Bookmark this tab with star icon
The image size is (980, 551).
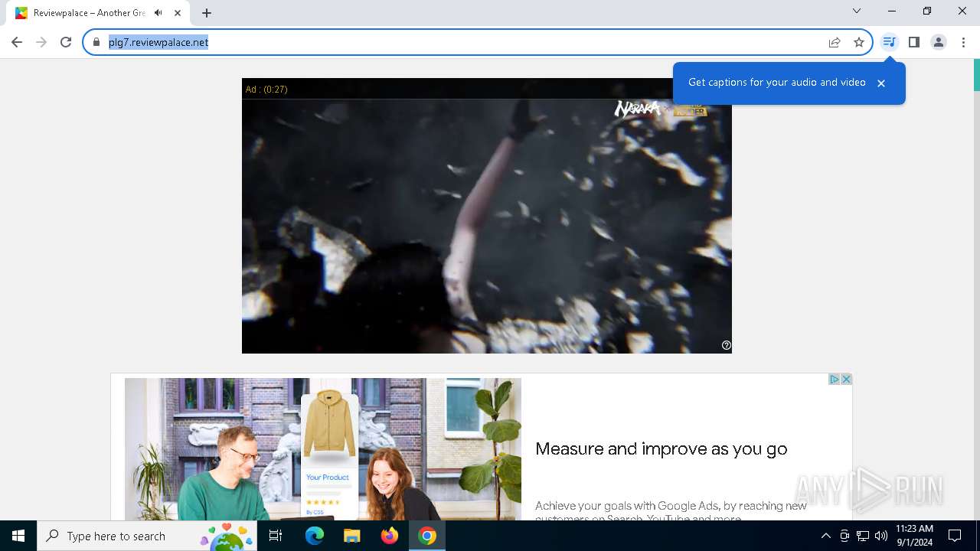(x=859, y=42)
